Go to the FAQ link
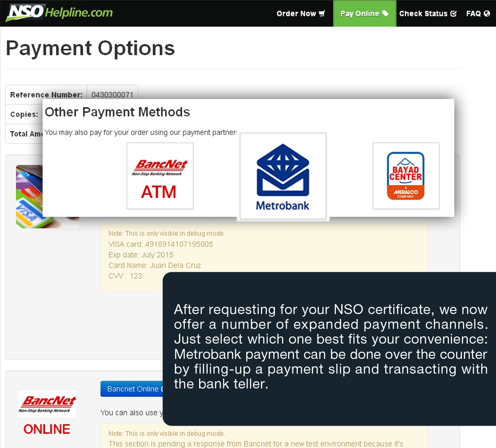This screenshot has width=496, height=448. point(473,13)
